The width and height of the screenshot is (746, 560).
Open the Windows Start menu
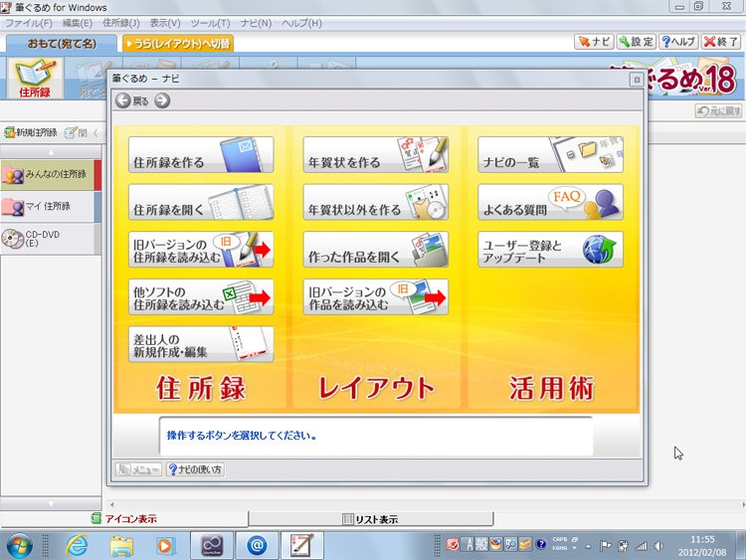tap(19, 545)
